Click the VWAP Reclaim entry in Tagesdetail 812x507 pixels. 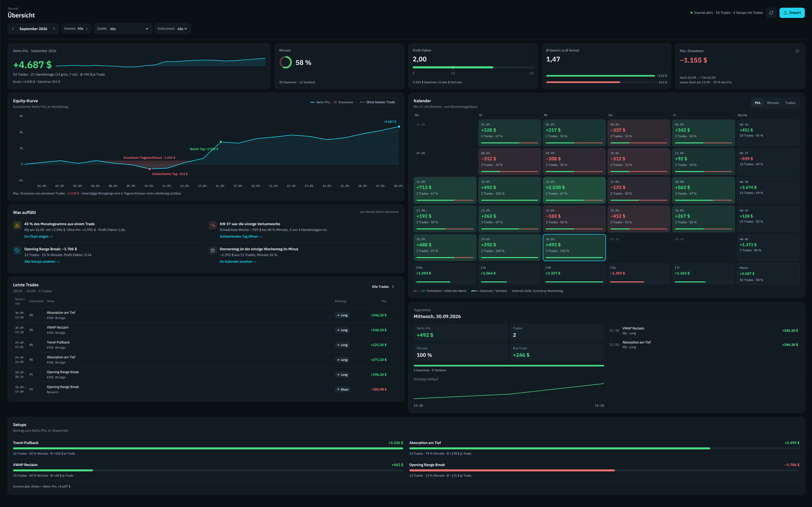(x=703, y=331)
